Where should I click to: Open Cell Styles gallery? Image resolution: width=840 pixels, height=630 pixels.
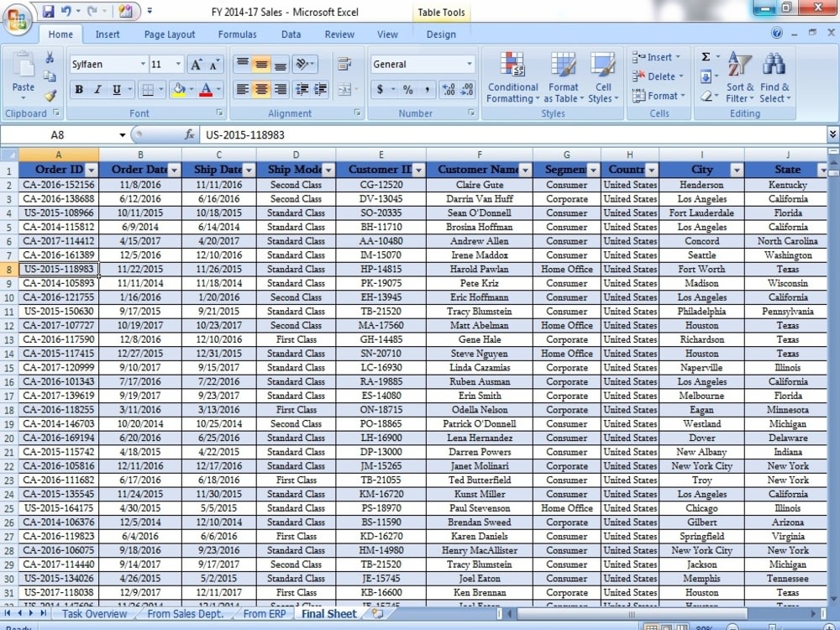(x=602, y=77)
